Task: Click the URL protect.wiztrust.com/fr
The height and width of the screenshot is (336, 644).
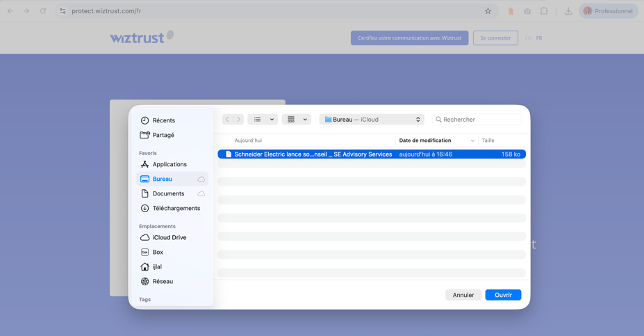Action: (x=106, y=11)
